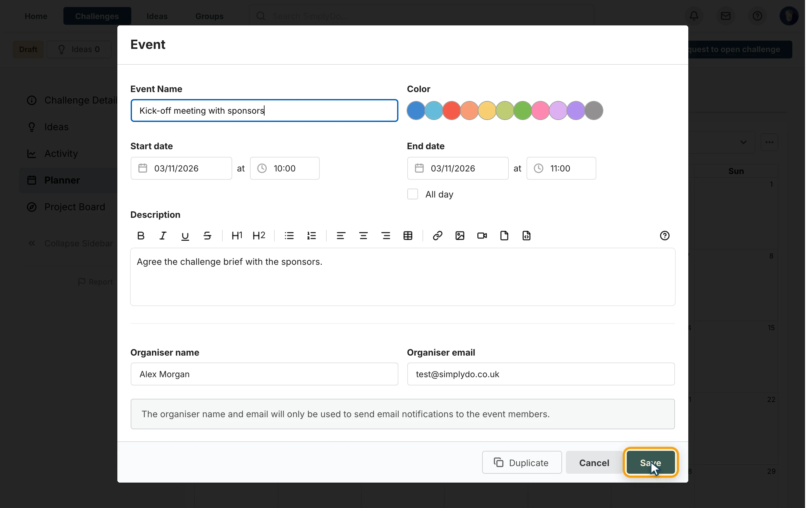This screenshot has width=812, height=508.
Task: Cancel the event dialog
Action: (594, 463)
